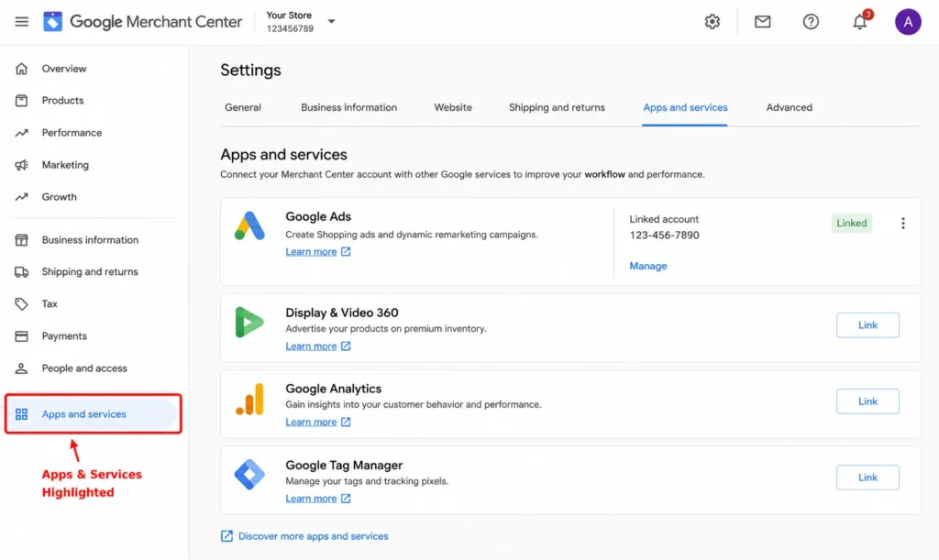Switch to Shipping and returns tab
The height and width of the screenshot is (560, 939).
tap(557, 108)
